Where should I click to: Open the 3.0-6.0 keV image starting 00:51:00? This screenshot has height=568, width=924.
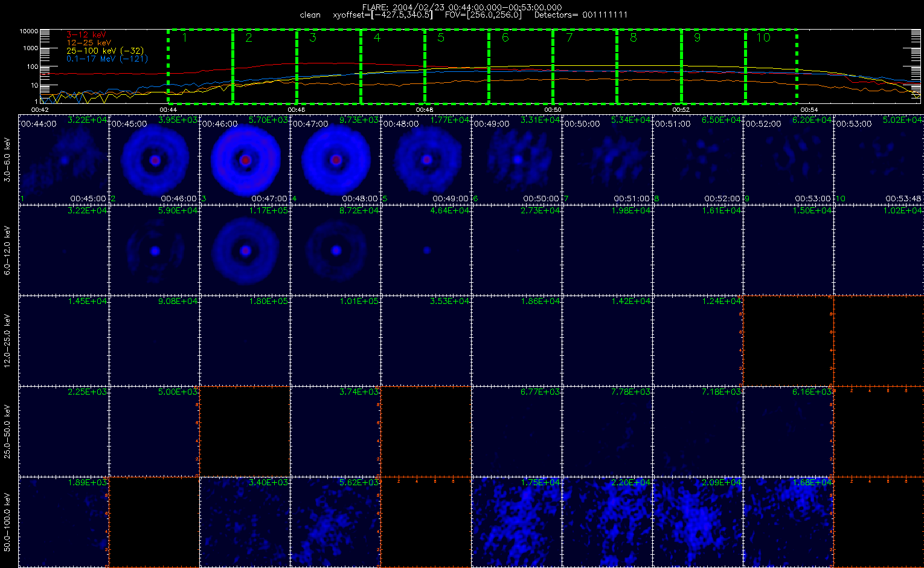pyautogui.click(x=698, y=160)
